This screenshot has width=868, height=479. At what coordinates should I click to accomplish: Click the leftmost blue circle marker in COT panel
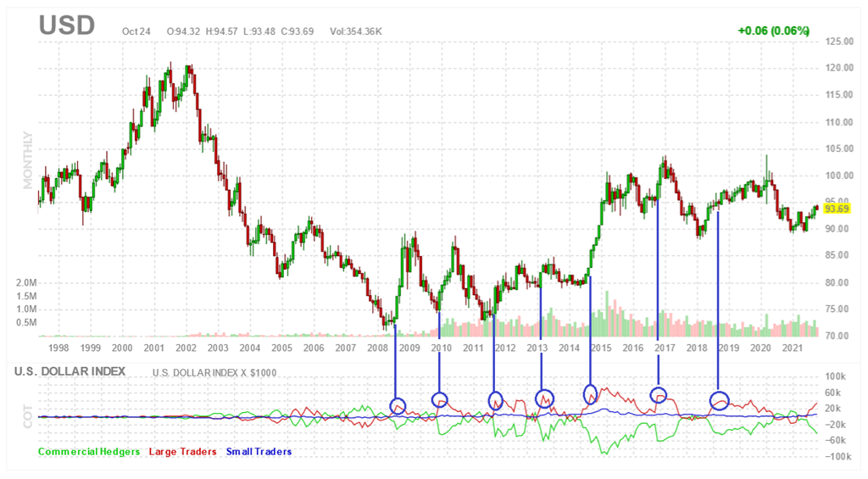[398, 405]
